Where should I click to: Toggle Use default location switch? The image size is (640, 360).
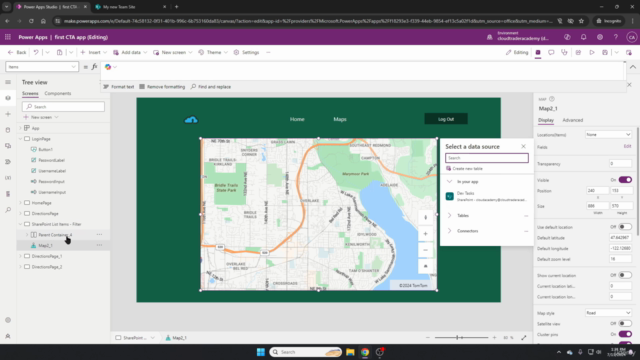coord(625,227)
